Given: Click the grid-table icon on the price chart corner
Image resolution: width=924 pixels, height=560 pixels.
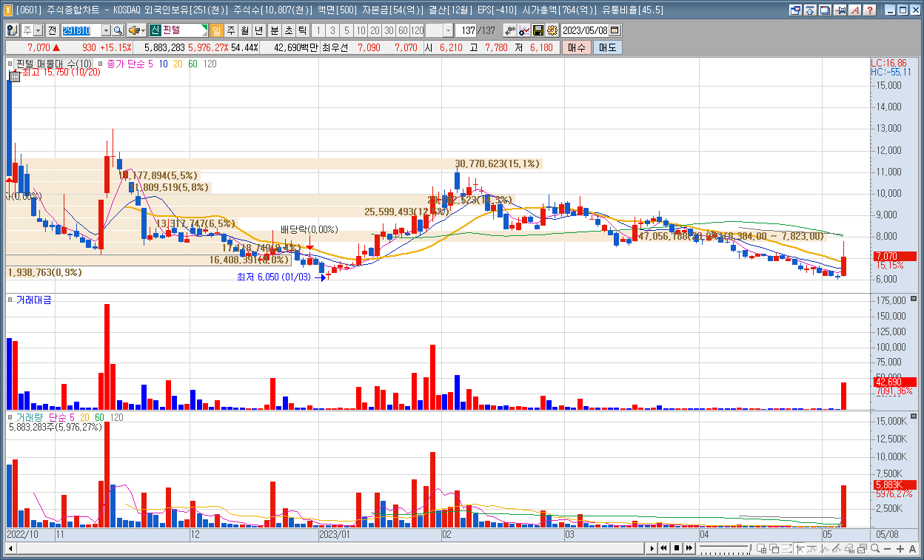Looking at the screenshot, I should tap(14, 75).
